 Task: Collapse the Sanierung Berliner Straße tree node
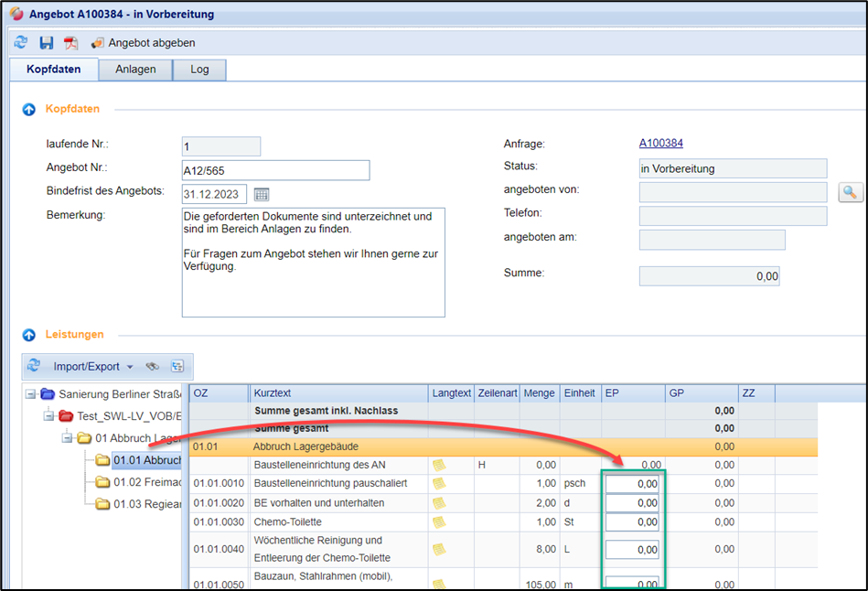[32, 394]
